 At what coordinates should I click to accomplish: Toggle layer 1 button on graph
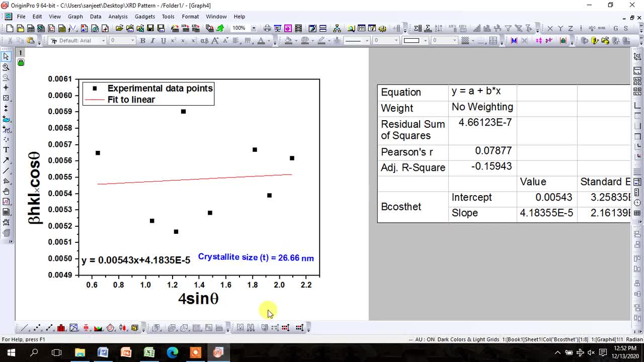tap(21, 52)
